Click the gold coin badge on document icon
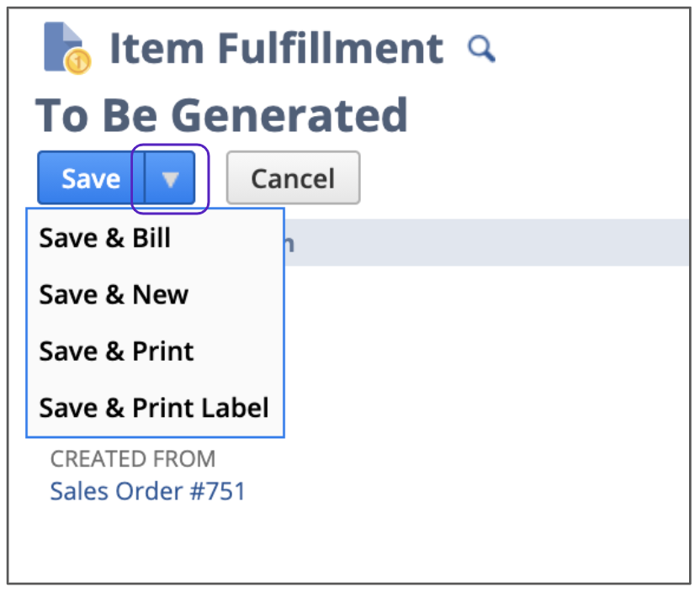 (78, 61)
